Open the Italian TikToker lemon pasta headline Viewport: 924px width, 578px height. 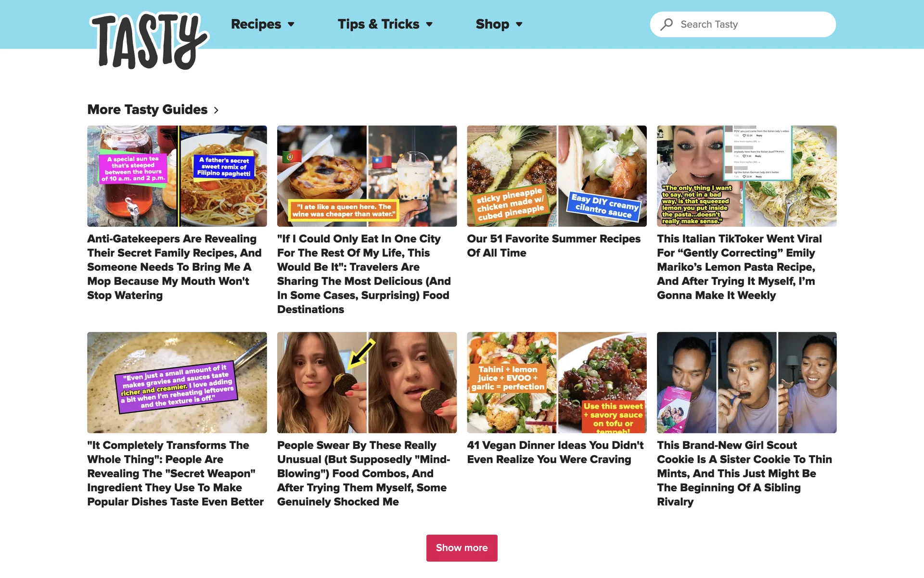coord(740,267)
